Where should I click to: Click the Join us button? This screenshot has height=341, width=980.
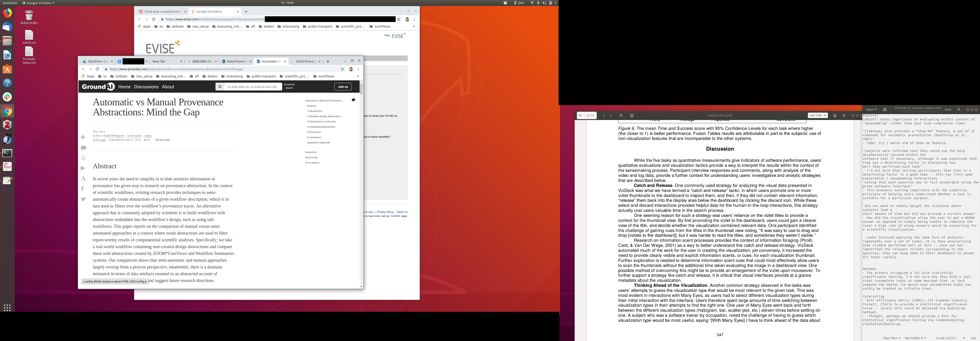343,87
